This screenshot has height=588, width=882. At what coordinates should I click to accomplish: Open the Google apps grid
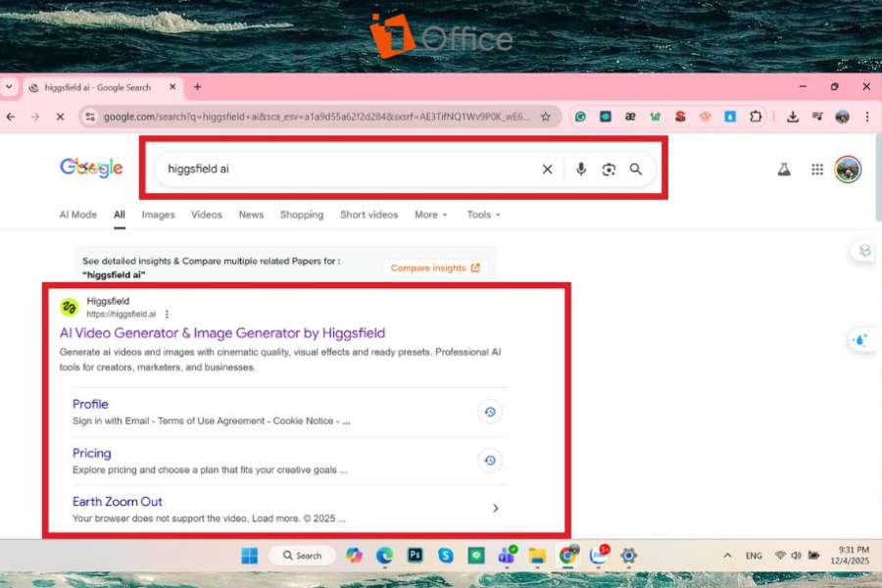[817, 169]
